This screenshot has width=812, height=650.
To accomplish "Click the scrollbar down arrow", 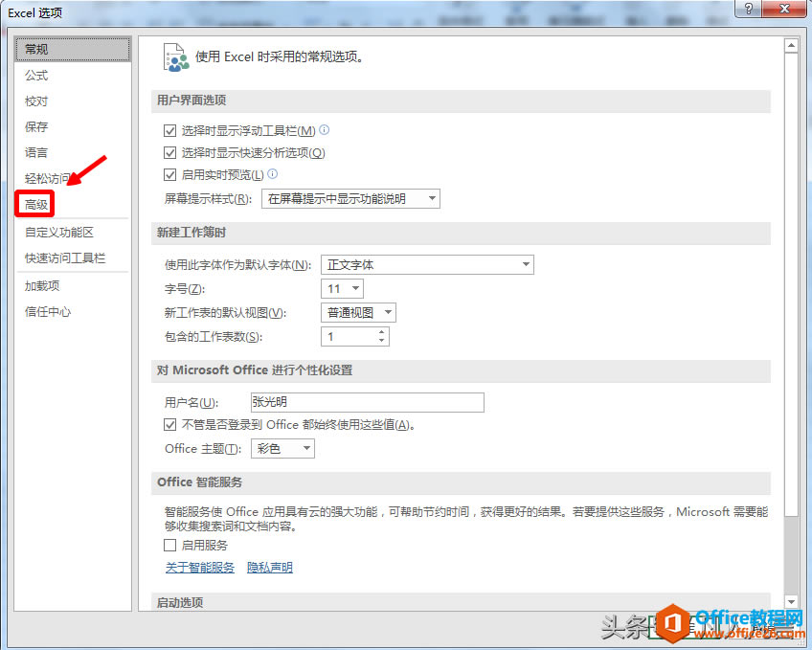I will click(791, 602).
